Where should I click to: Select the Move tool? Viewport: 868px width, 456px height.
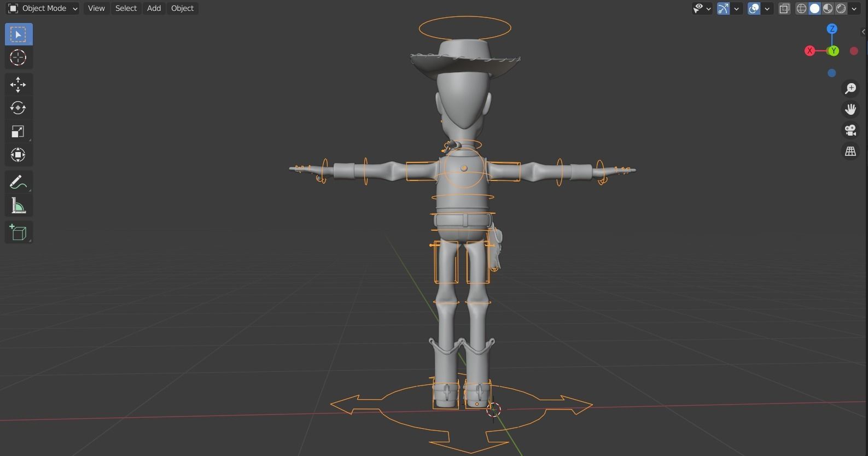point(19,85)
